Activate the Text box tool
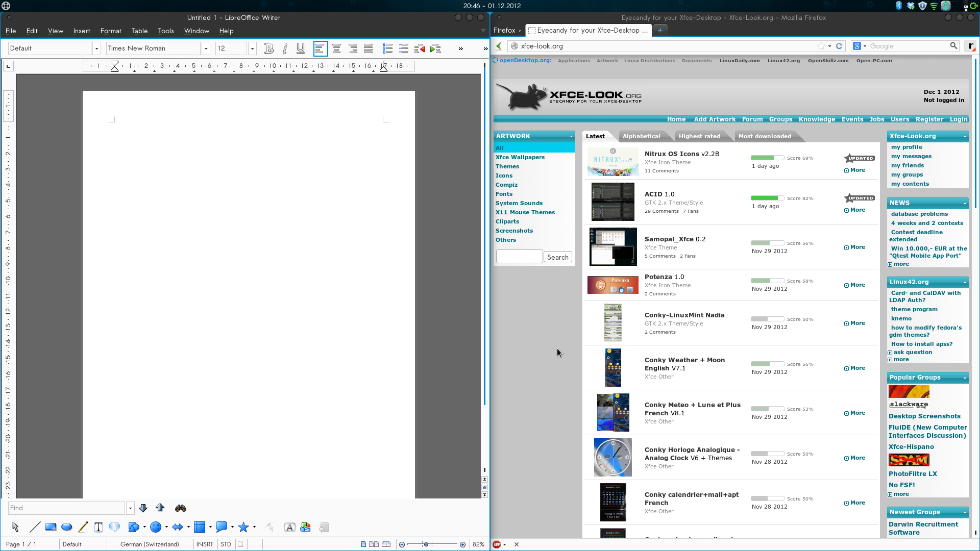980x551 pixels. [99, 527]
